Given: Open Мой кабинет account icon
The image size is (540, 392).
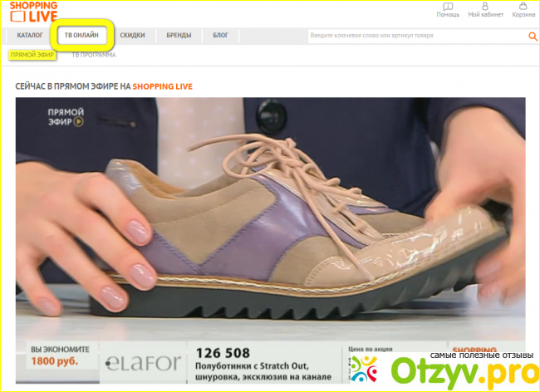Looking at the screenshot, I should pyautogui.click(x=486, y=9).
